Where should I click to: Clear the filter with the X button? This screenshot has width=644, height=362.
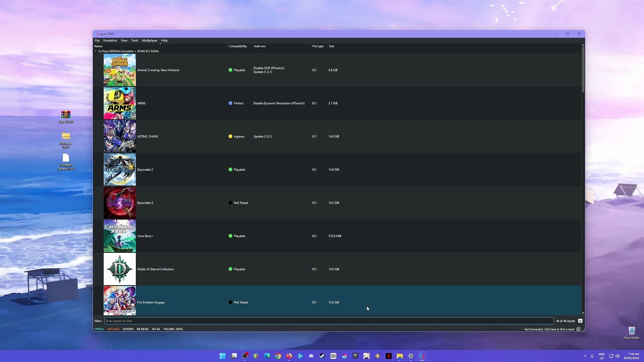point(580,321)
